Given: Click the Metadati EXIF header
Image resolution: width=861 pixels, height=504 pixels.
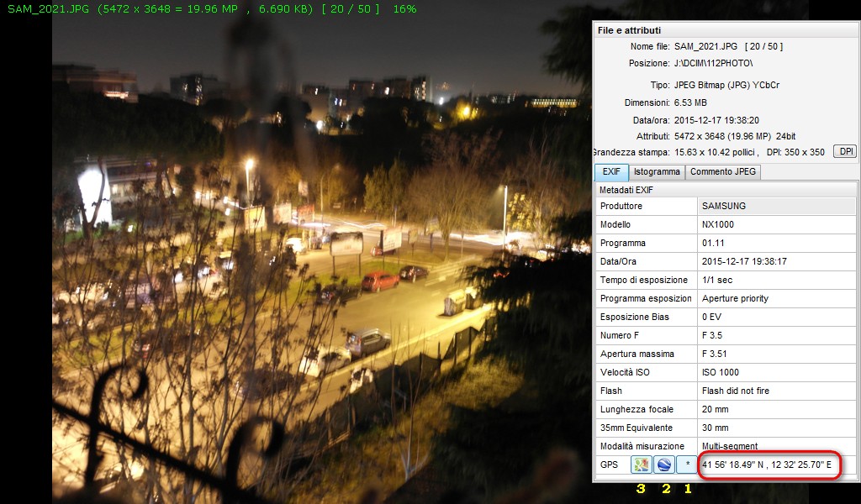Looking at the screenshot, I should pos(626,190).
